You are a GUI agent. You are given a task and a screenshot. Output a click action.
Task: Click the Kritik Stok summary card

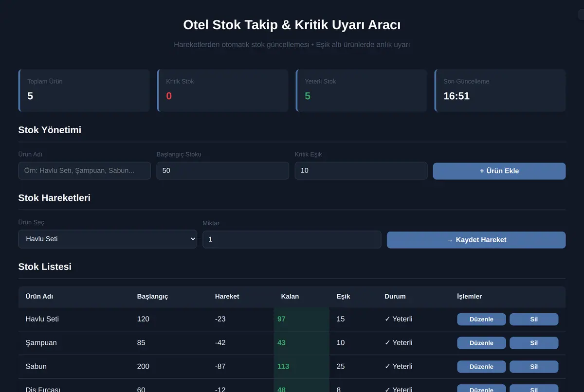click(222, 90)
